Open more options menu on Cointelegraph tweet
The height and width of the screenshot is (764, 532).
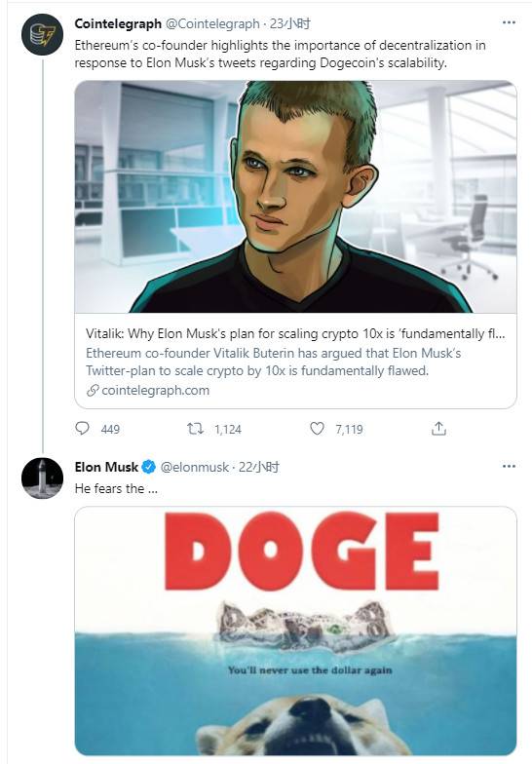[509, 22]
